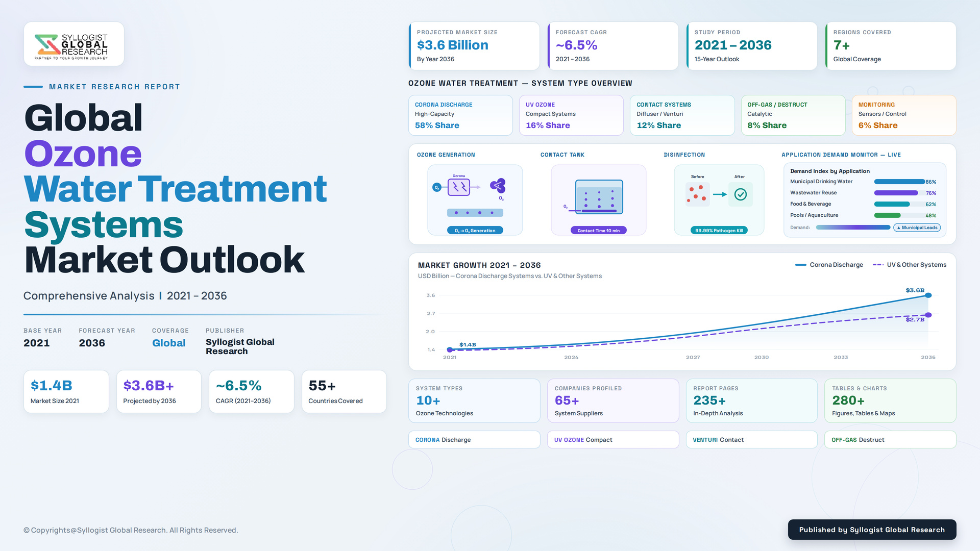Click the contact tank diagram icon
The height and width of the screenshot is (551, 980).
click(x=599, y=197)
